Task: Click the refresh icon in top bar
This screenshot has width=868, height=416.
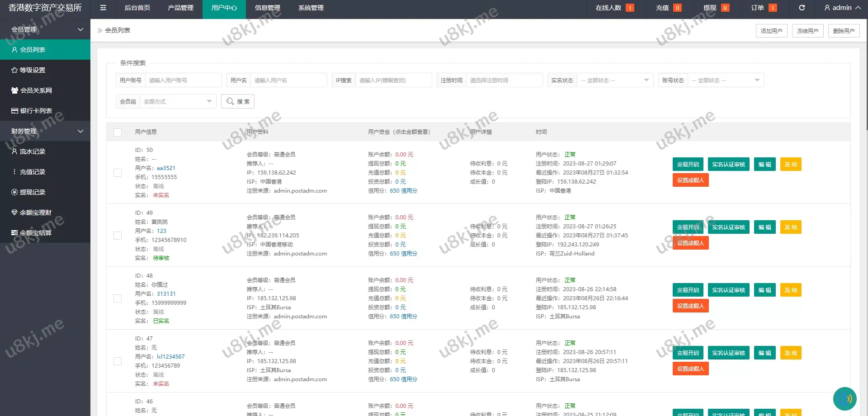Action: 802,8
